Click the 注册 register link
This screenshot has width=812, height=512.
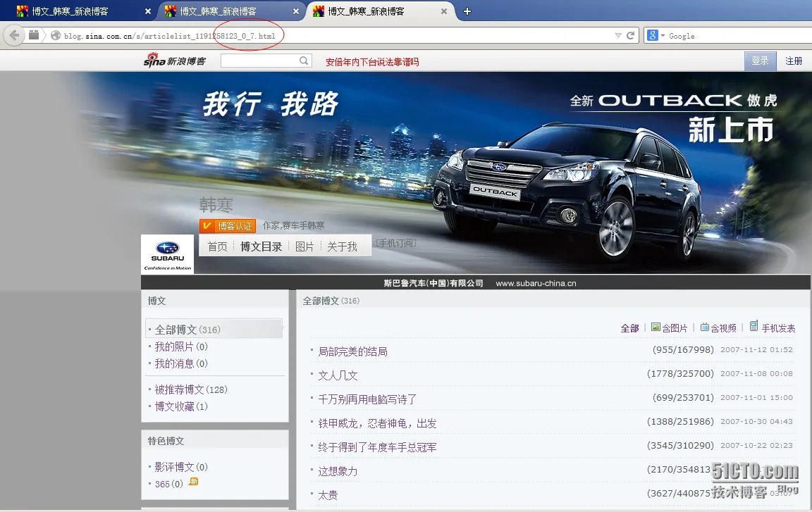point(794,61)
